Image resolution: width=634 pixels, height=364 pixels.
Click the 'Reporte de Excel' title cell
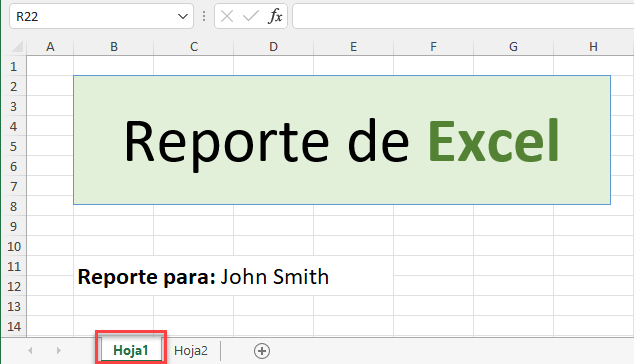[342, 140]
